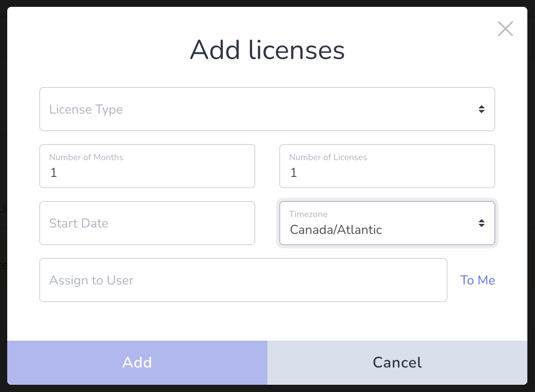This screenshot has width=535, height=392.
Task: Close the Add licenses dialog
Action: pyautogui.click(x=505, y=29)
